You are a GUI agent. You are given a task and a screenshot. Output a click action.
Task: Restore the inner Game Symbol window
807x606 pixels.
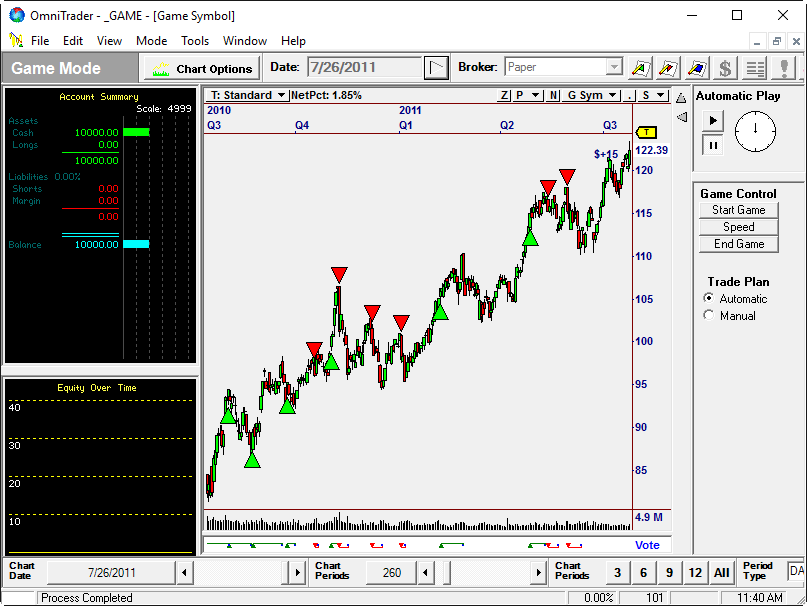pyautogui.click(x=777, y=41)
